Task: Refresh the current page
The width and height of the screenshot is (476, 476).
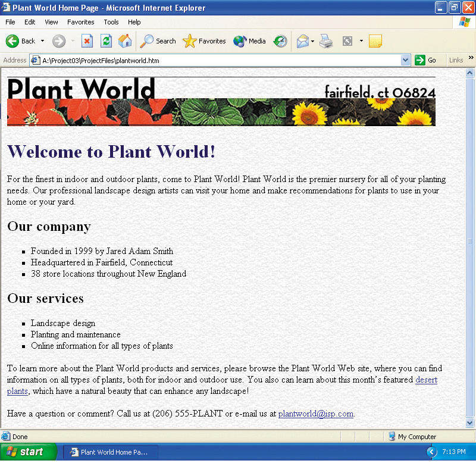Action: pos(106,41)
